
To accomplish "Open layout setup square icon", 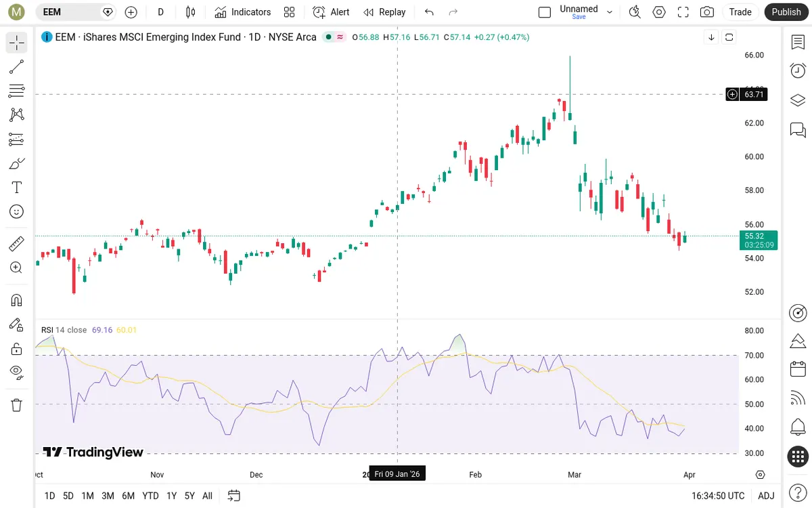I will 545,12.
